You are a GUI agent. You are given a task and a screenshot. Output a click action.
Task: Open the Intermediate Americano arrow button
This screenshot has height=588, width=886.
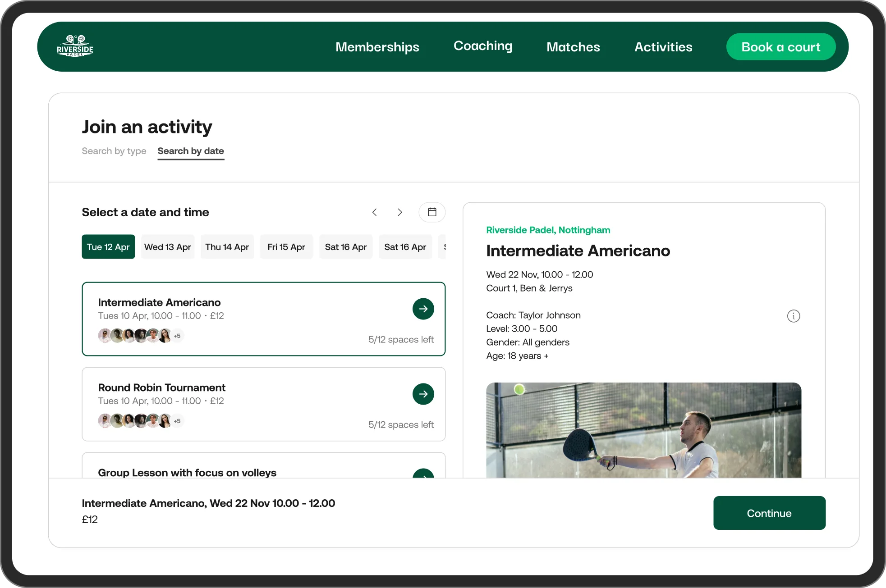423,309
